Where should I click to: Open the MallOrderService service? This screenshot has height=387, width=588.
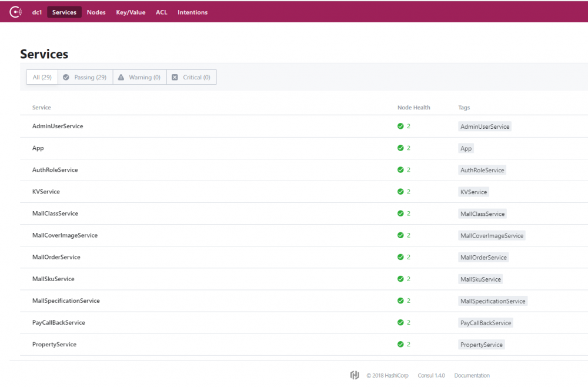coord(56,257)
